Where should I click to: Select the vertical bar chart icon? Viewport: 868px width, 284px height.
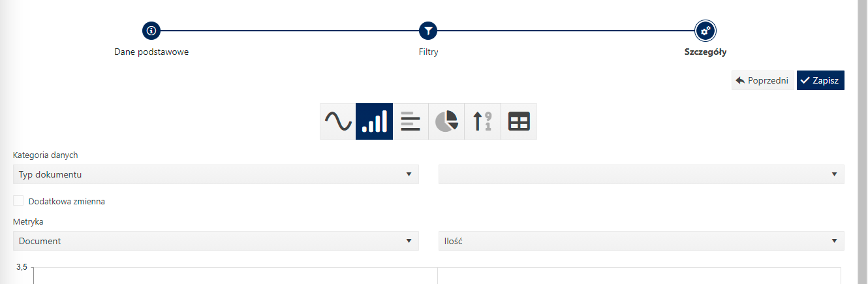(x=374, y=121)
